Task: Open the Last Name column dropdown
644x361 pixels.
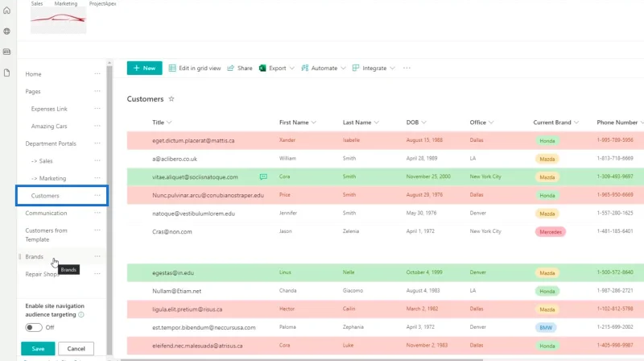Action: 377,122
